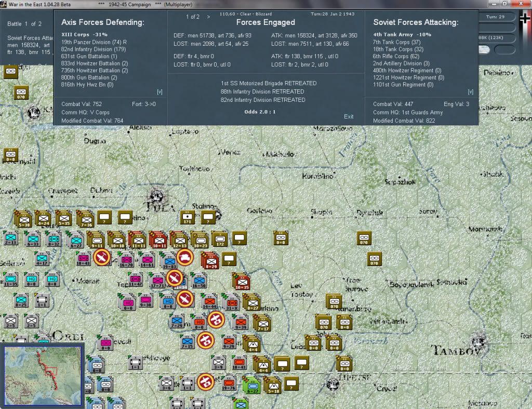Select the orange 9=29 infantry unit
The width and height of the screenshot is (532, 409).
coord(229,342)
